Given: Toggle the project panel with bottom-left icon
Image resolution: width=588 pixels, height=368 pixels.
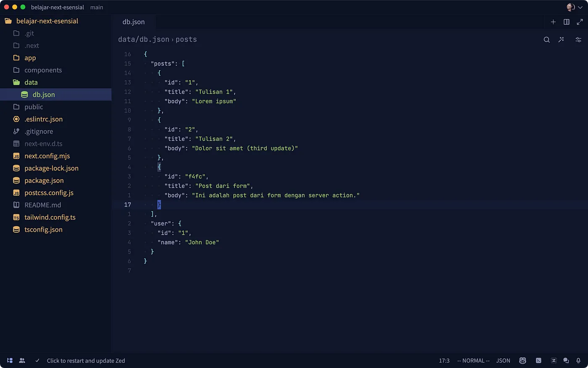Looking at the screenshot, I should (10, 360).
